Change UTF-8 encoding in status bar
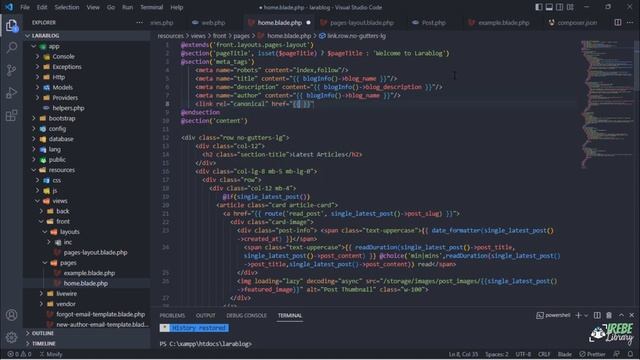 point(523,354)
